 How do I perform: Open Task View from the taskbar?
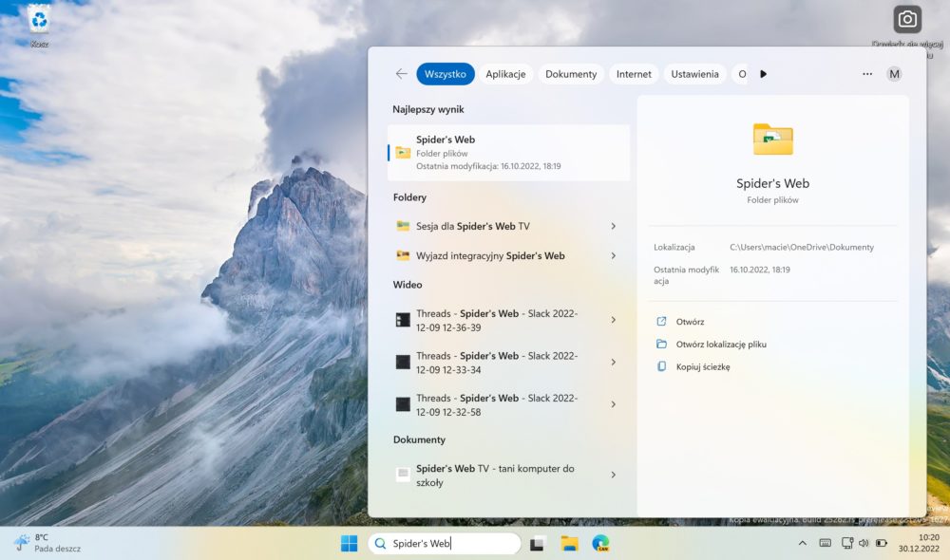(x=537, y=544)
